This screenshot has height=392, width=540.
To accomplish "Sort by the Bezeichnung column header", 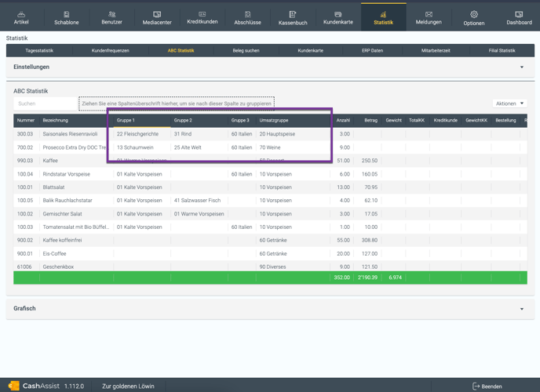I will tap(56, 121).
